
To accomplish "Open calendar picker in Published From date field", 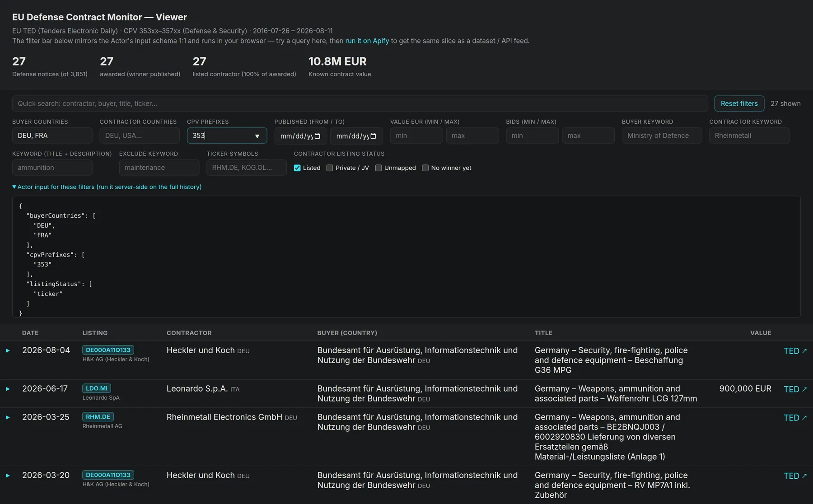I will click(x=317, y=136).
